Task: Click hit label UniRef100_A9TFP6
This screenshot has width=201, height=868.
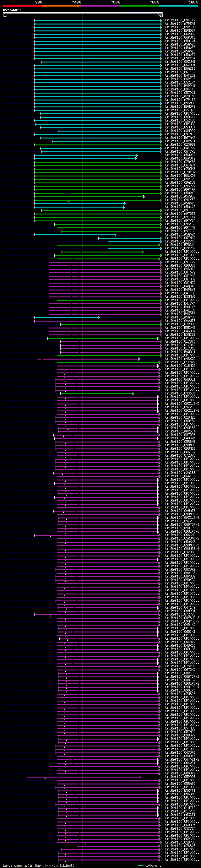Action: [180, 210]
